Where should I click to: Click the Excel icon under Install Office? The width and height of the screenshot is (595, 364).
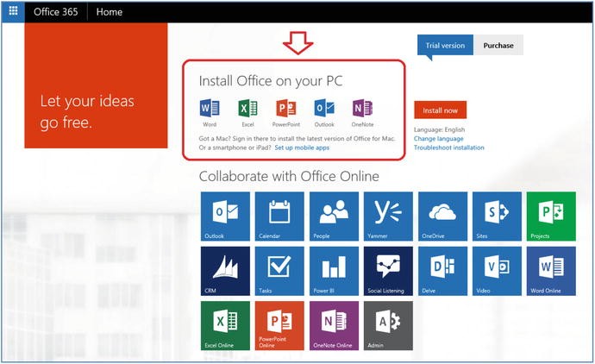click(x=247, y=109)
